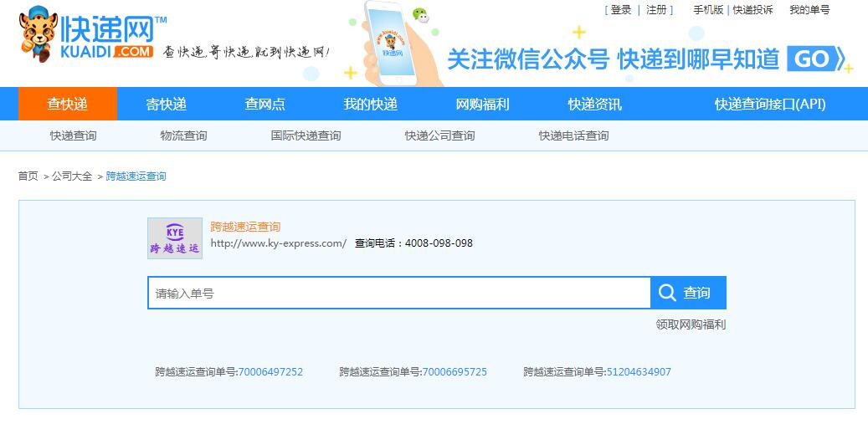Select 快递公司查询 submenu item
This screenshot has width=868, height=424.
point(439,135)
